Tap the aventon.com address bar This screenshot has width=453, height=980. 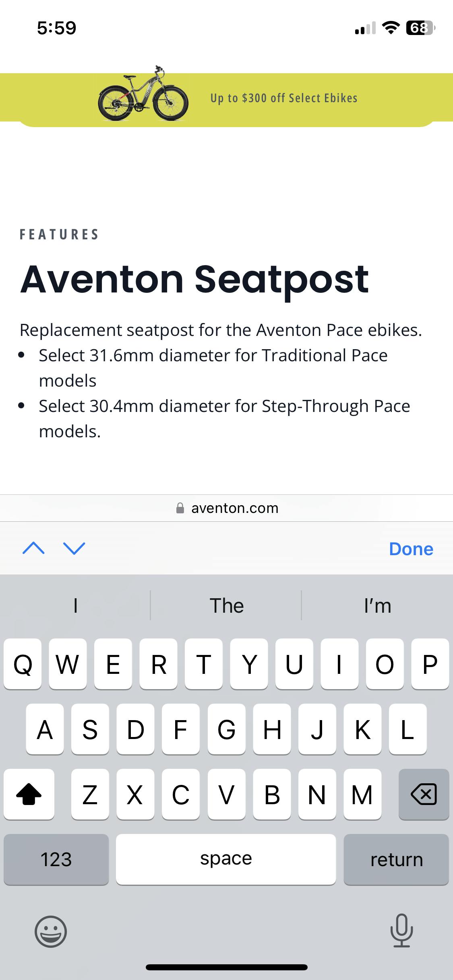pyautogui.click(x=235, y=508)
